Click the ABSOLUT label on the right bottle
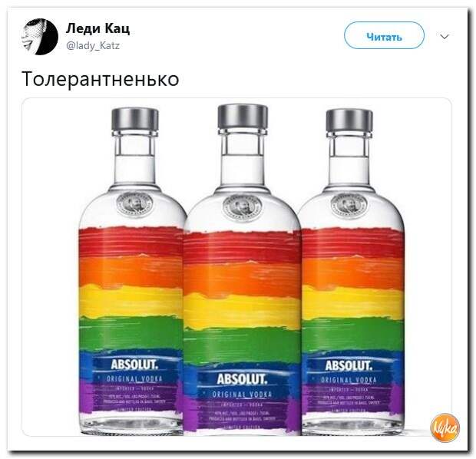 (349, 365)
